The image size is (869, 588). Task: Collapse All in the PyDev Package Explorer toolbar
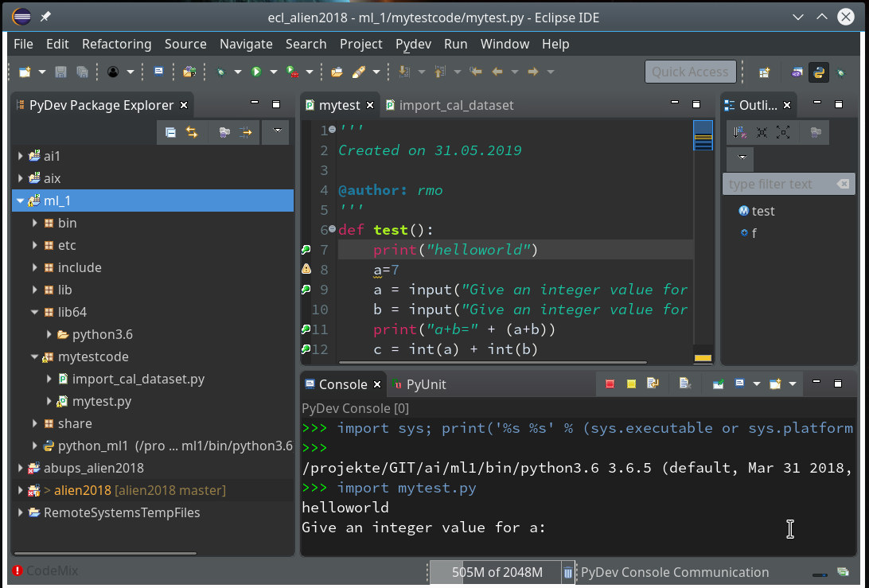[x=170, y=132]
